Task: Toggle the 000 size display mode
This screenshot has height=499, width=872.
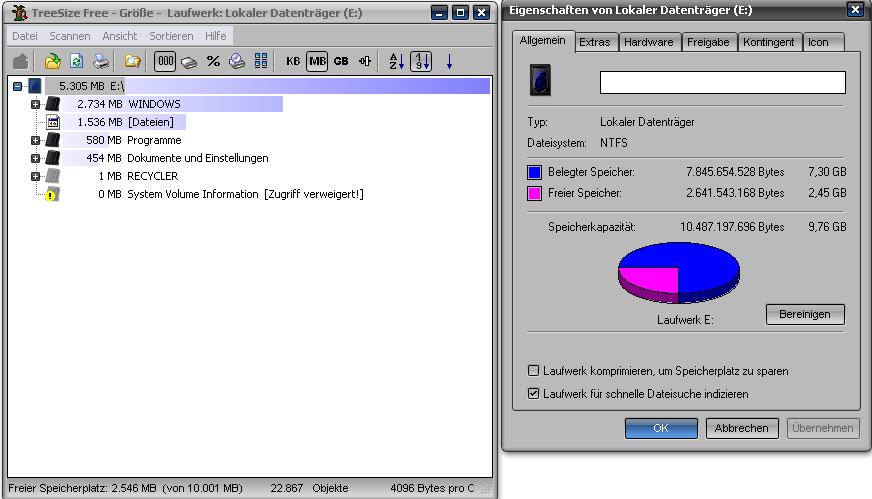Action: pos(165,61)
